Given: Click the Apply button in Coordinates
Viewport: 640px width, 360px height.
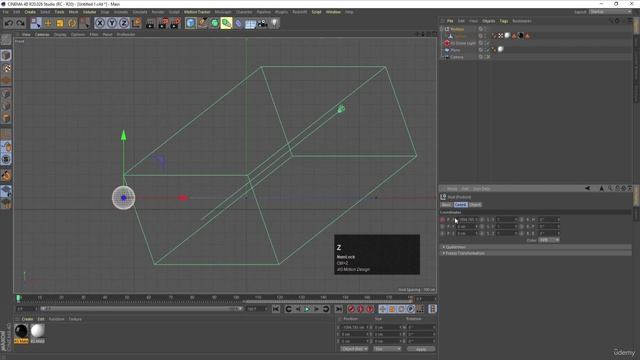Looking at the screenshot, I should pyautogui.click(x=421, y=349).
